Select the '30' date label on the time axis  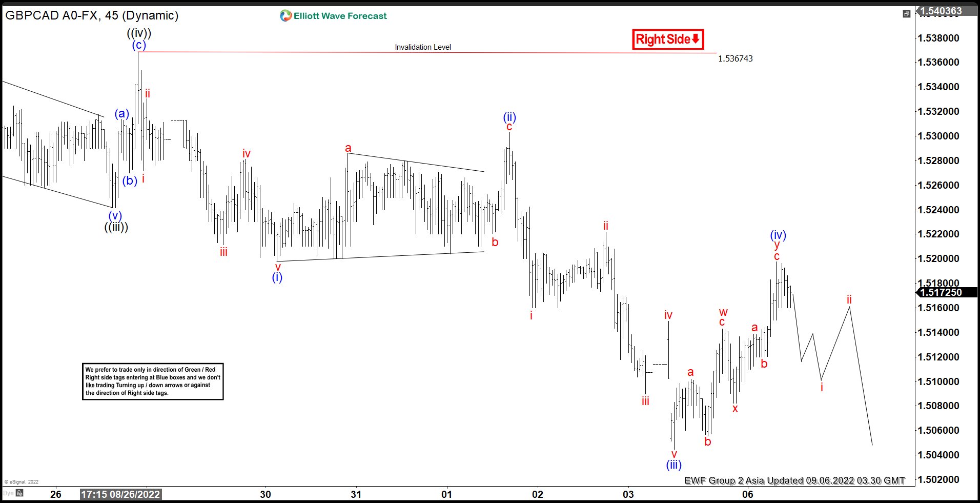[x=266, y=495]
